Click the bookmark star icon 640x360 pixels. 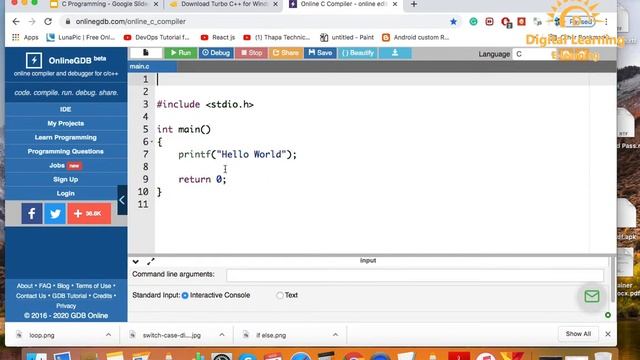(453, 22)
